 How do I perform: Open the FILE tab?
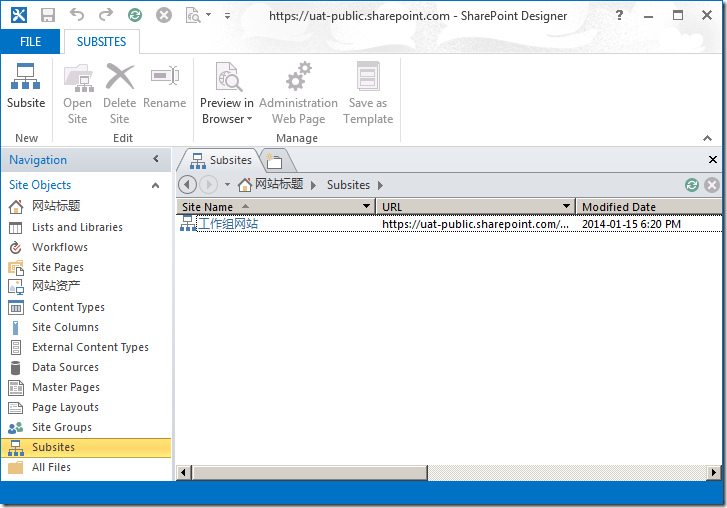30,42
